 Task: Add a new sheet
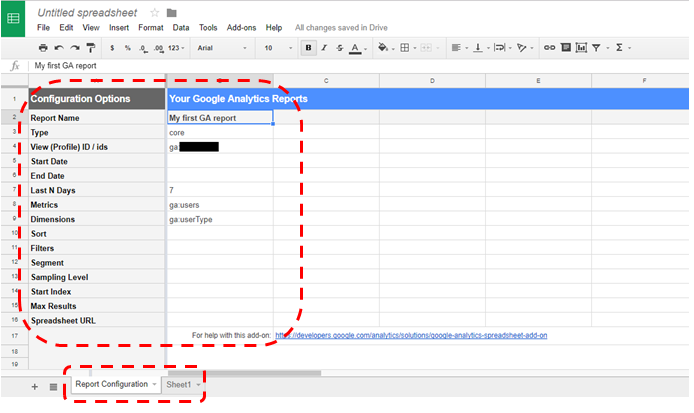click(x=35, y=387)
